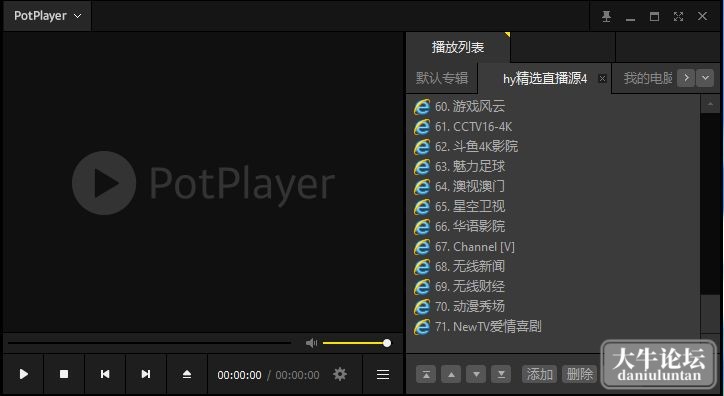Screen dimensions: 724x396
Task: Toggle the playlist panel via hamburger icon
Action: tap(383, 374)
